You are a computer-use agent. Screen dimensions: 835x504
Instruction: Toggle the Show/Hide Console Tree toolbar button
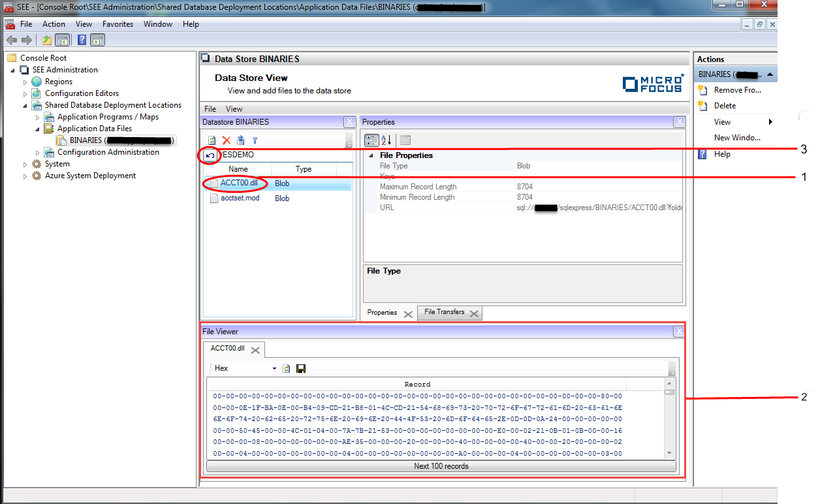[63, 40]
